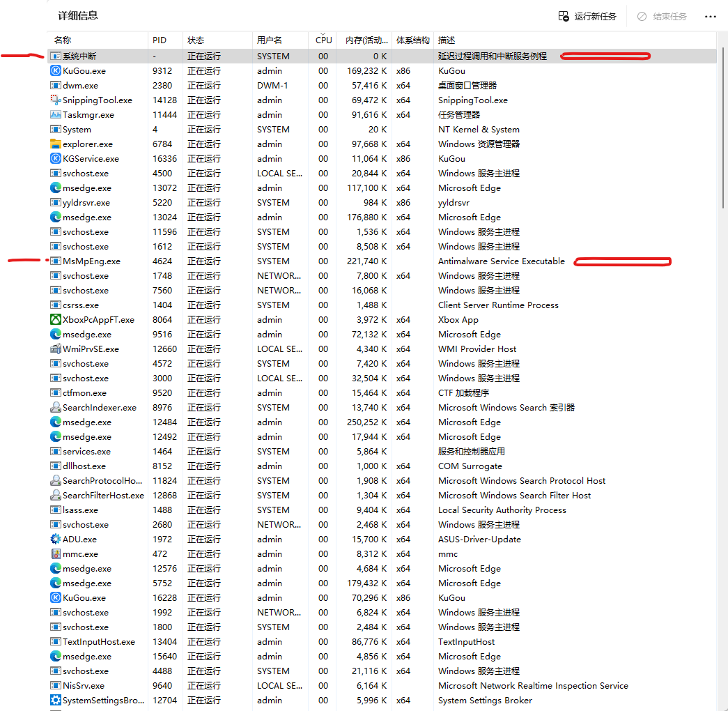This screenshot has width=728, height=711.
Task: Sort by the 内存(活动...) column header
Action: tap(365, 40)
